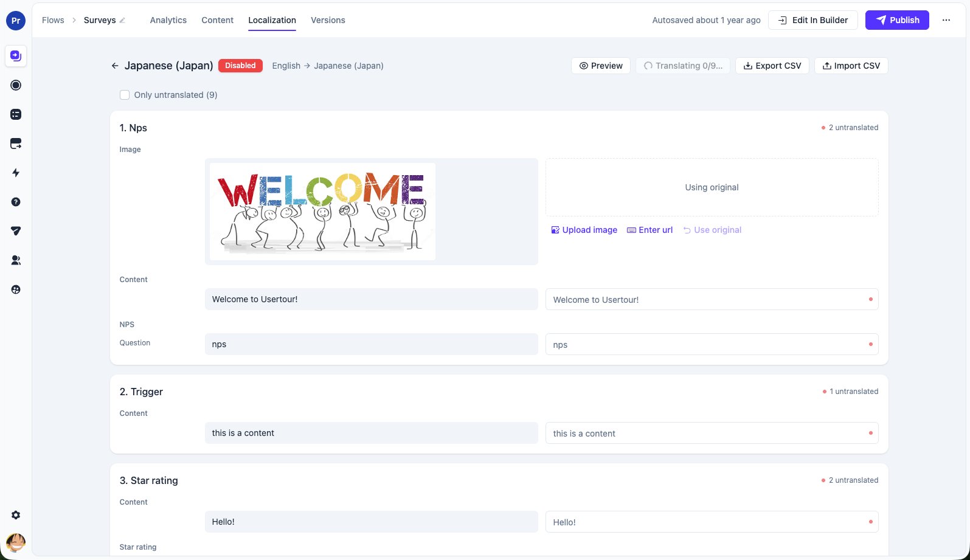Click the 'Autosaved about 1 year ago' text
This screenshot has width=970, height=560.
pyautogui.click(x=706, y=20)
